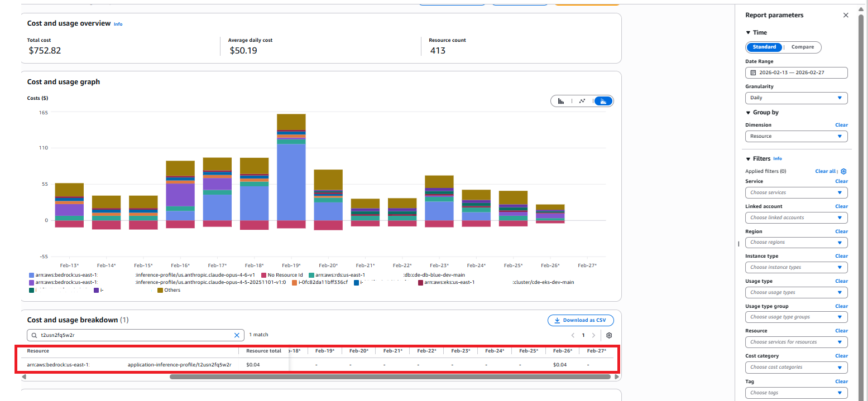Switch graph to bar chart view
Image resolution: width=868 pixels, height=401 pixels.
tap(561, 101)
